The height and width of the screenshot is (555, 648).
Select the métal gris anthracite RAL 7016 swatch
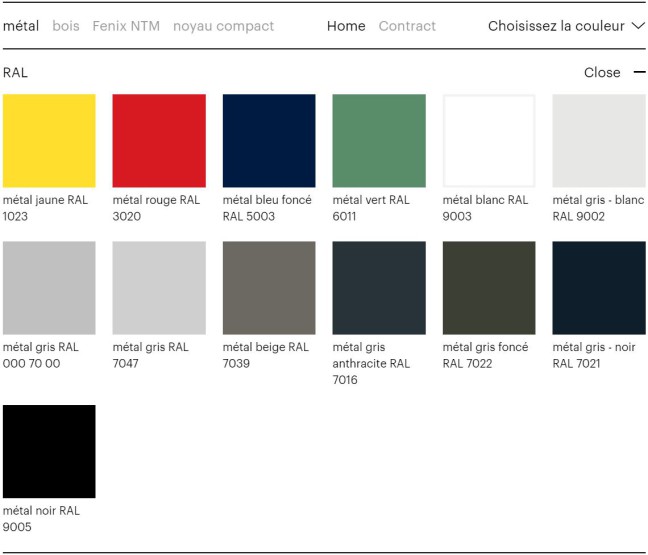tap(379, 288)
